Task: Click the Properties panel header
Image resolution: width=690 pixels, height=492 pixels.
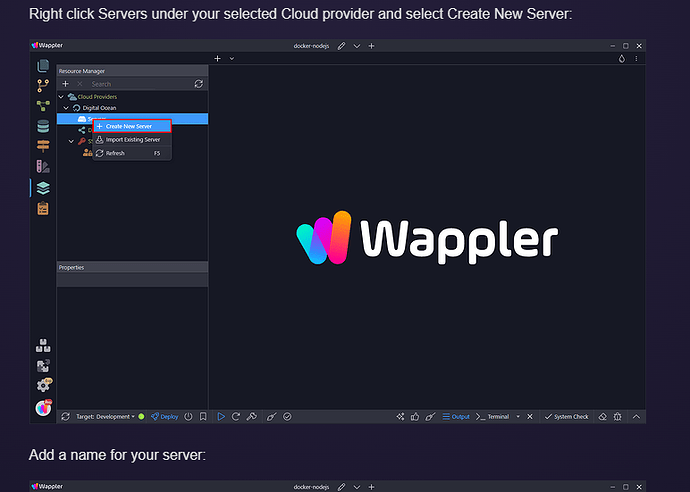Action: [132, 267]
